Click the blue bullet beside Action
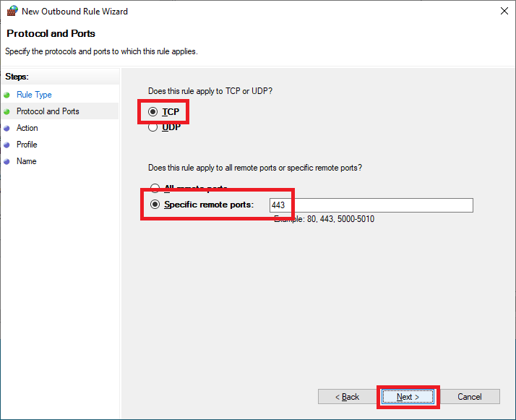 pos(7,128)
